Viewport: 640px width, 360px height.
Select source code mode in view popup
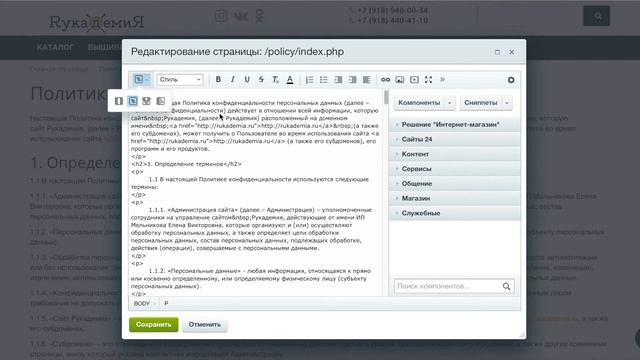coord(133,101)
